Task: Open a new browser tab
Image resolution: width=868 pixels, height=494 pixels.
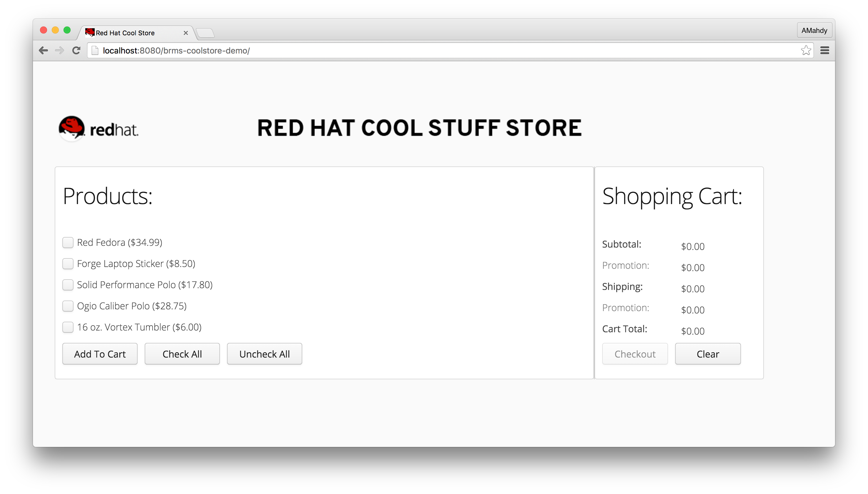Action: [x=205, y=33]
